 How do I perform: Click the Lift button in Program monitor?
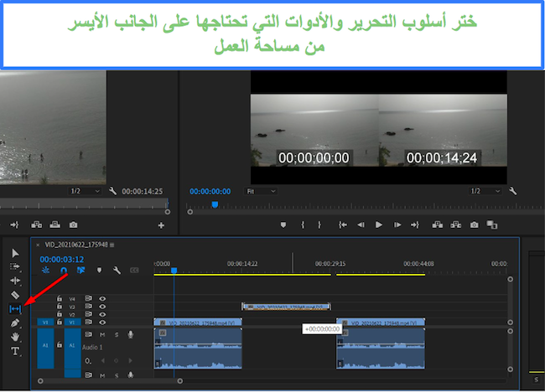[x=437, y=225]
